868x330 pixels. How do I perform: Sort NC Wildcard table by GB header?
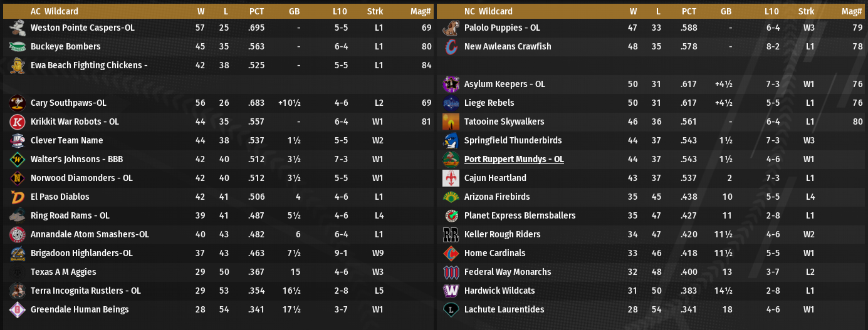pos(726,11)
